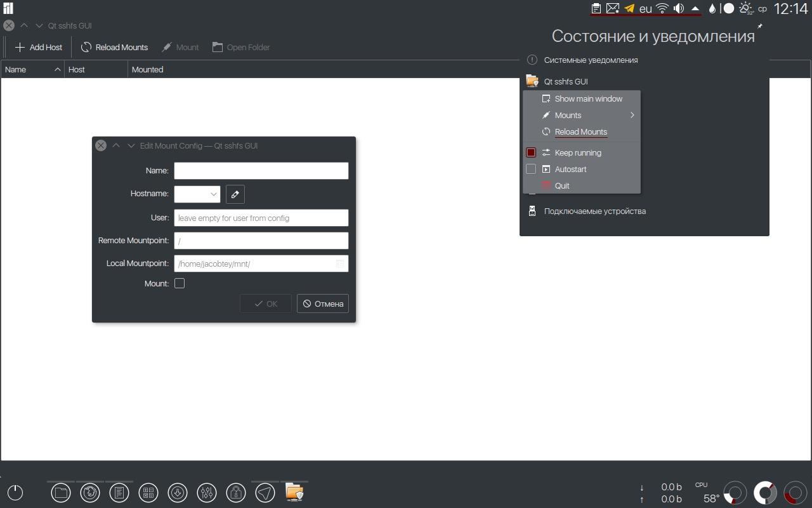This screenshot has width=812, height=508.
Task: Click the CPU 58° temperature widget
Action: click(x=708, y=493)
